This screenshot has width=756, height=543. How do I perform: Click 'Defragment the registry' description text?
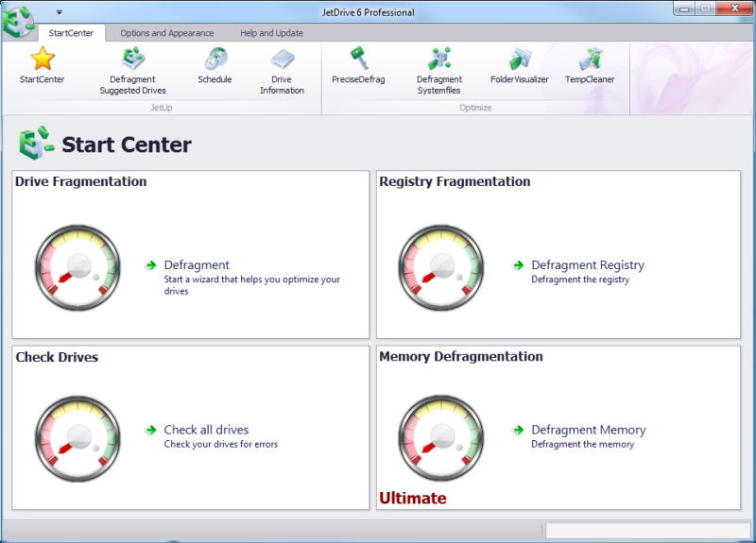tap(580, 280)
